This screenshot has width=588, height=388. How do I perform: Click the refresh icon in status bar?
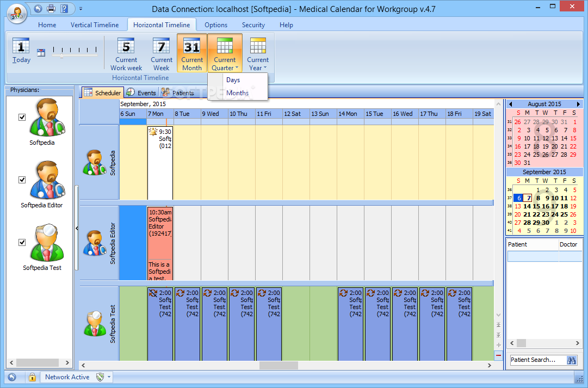click(12, 377)
